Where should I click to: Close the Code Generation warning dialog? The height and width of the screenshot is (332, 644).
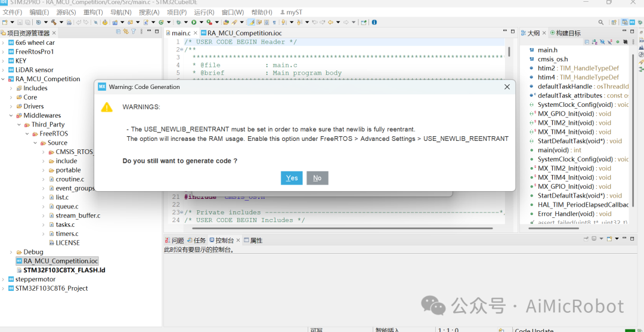[507, 87]
